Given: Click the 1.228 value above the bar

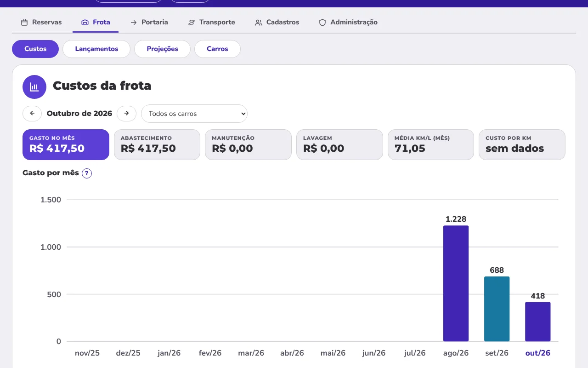Looking at the screenshot, I should pos(456,219).
